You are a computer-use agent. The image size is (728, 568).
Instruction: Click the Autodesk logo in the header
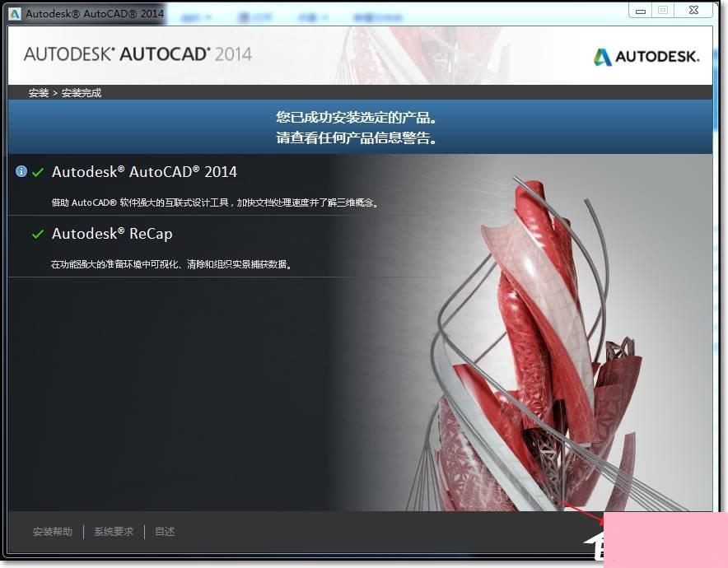pyautogui.click(x=646, y=57)
